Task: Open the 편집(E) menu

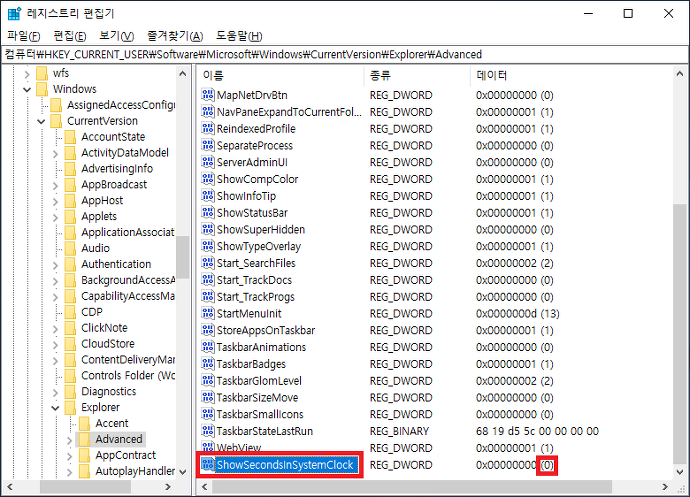Action: coord(70,36)
